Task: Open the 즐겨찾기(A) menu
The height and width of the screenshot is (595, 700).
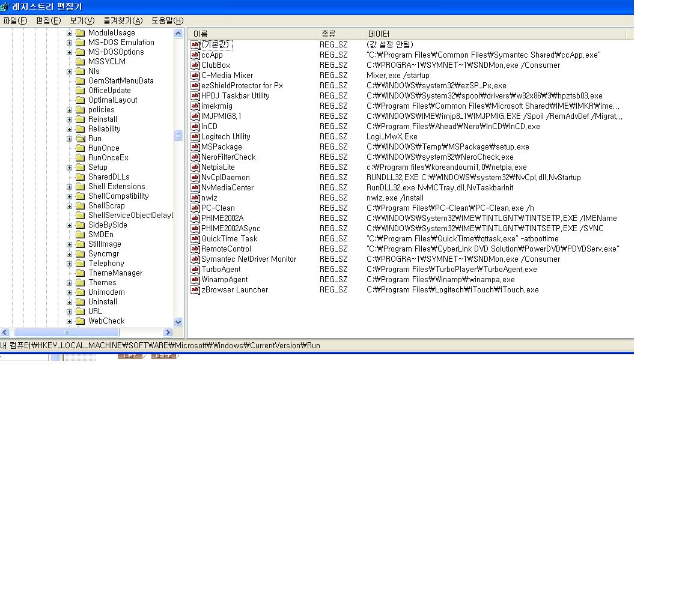Action: [x=123, y=20]
